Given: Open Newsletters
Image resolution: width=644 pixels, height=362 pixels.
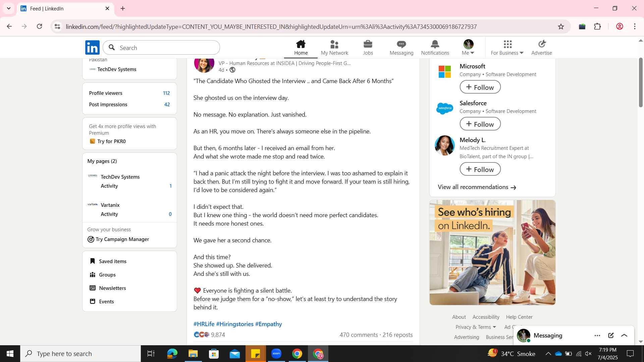Looking at the screenshot, I should click(108, 288).
